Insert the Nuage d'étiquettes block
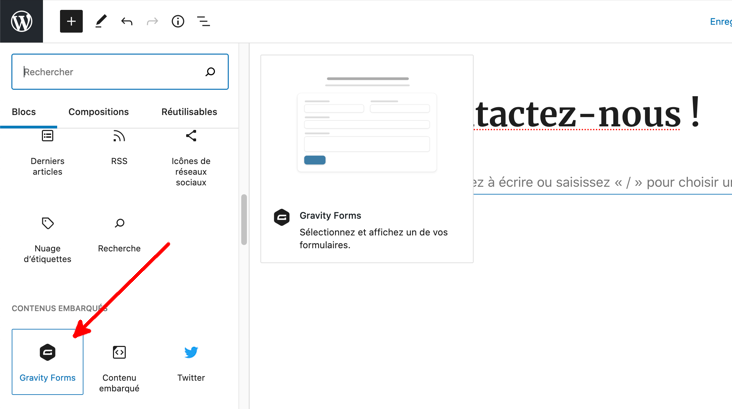This screenshot has height=409, width=732. pyautogui.click(x=47, y=239)
